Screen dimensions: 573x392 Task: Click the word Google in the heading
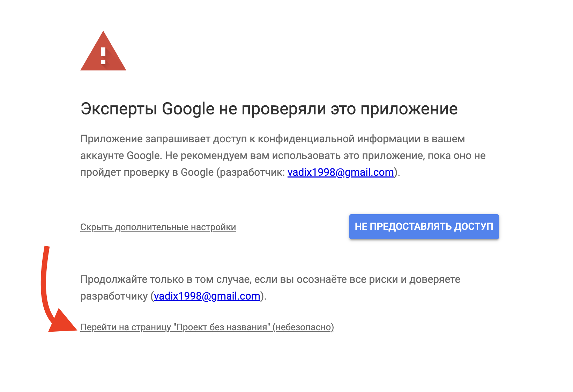[x=188, y=109]
